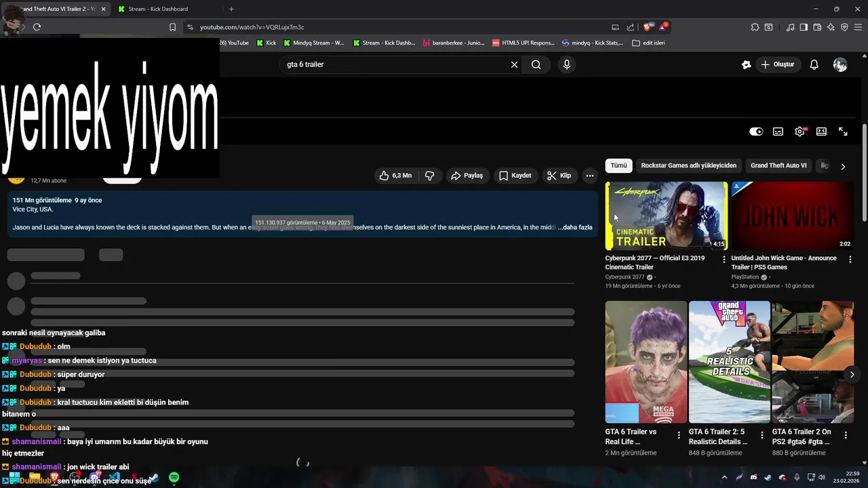Open the HTML5 UP! Respons... bookmark
The image size is (868, 488).
524,43
